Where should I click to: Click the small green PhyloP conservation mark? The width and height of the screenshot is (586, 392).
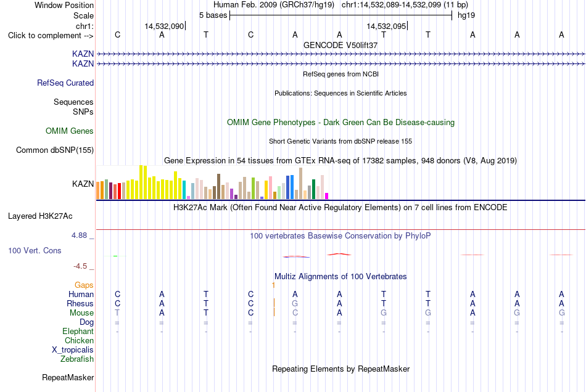tap(115, 256)
